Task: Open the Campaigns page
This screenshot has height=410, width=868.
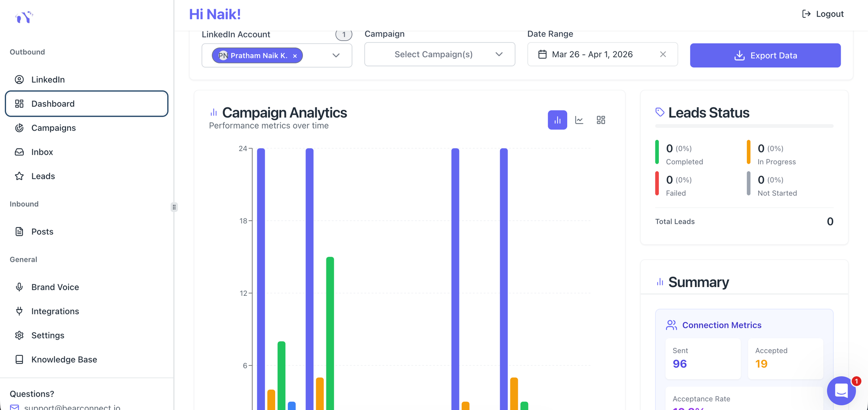Action: (x=53, y=128)
